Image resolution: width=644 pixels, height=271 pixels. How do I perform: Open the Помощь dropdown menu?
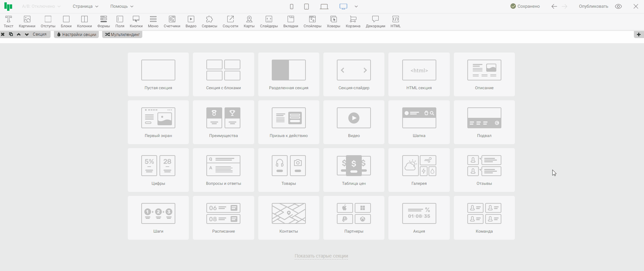[x=122, y=6]
